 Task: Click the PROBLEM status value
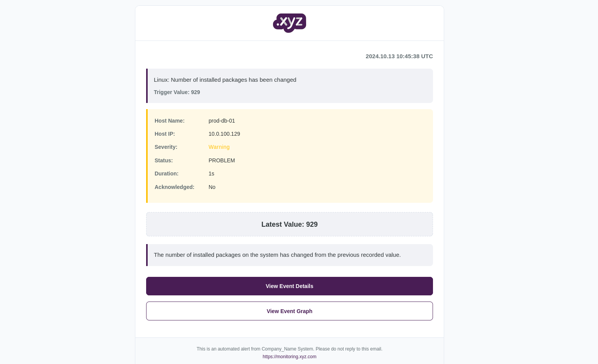(222, 160)
